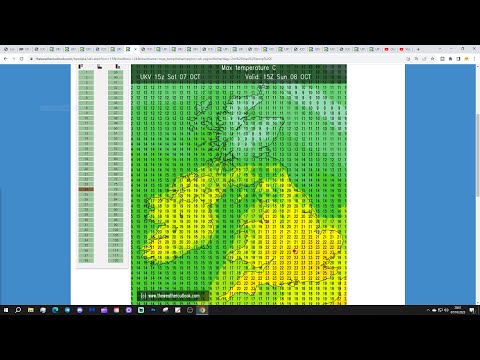Select forecast step 14
Screen dimensions: 480x360
[86, 138]
